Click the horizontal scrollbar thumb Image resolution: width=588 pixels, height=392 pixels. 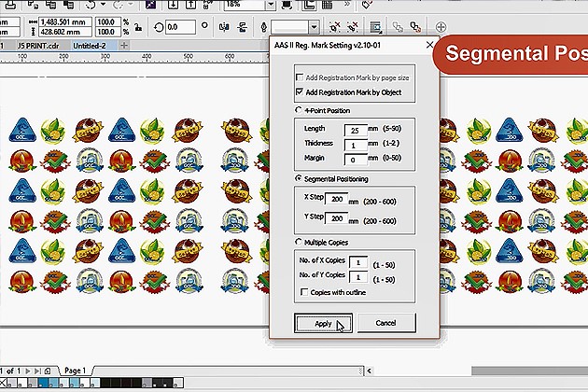[x=529, y=371]
